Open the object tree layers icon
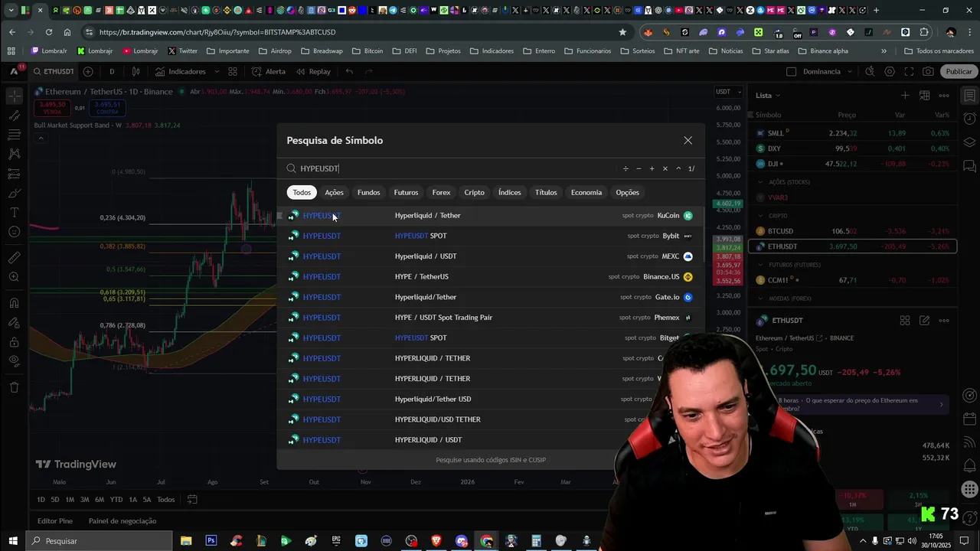The image size is (980, 551). [x=969, y=142]
